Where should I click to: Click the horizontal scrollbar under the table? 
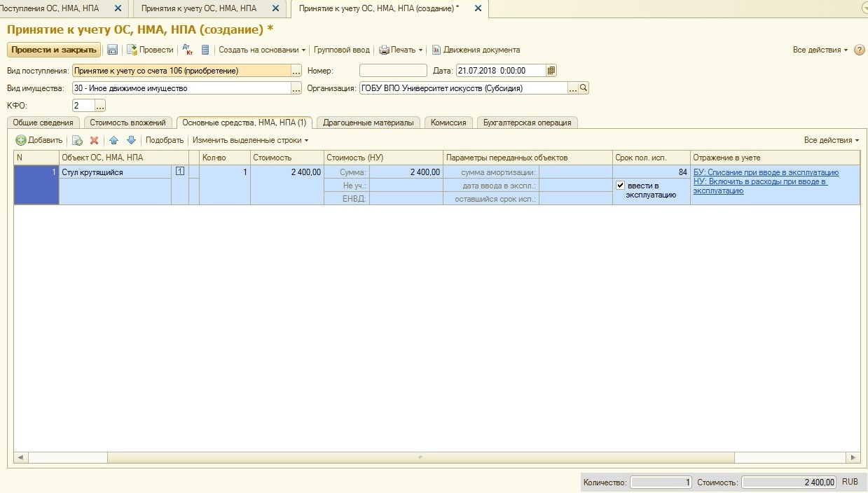pyautogui.click(x=420, y=457)
